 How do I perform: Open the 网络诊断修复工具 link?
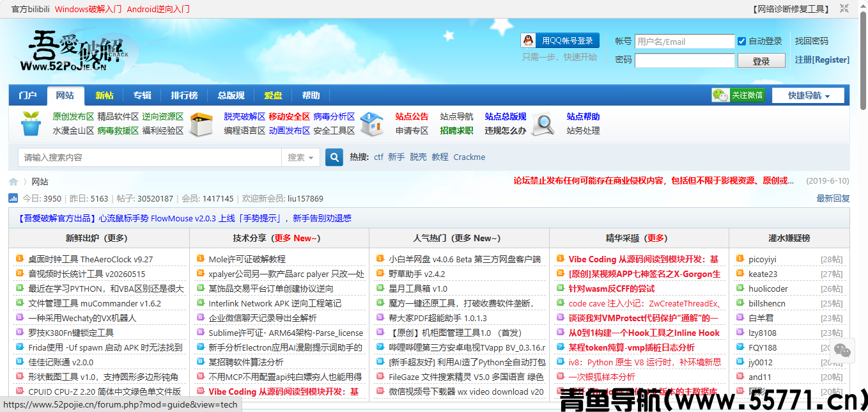pyautogui.click(x=792, y=9)
